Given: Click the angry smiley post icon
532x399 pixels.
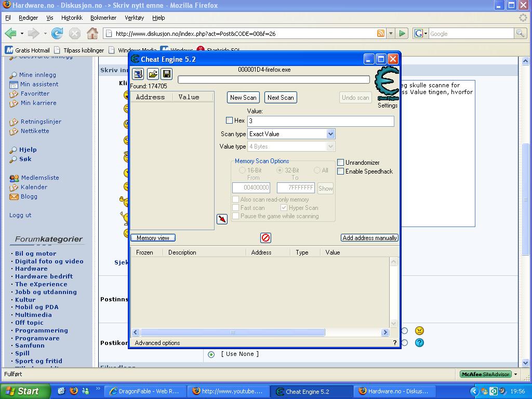Looking at the screenshot, I should click(x=419, y=330).
